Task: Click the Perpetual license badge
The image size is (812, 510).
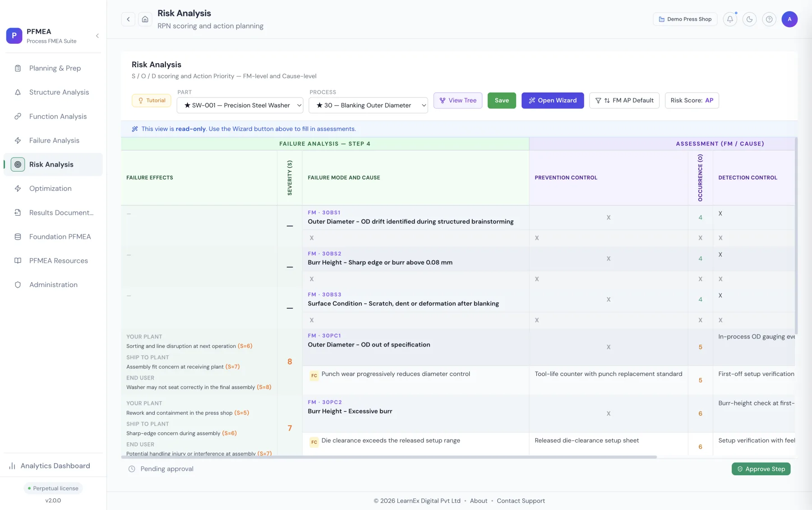Action: (x=53, y=488)
